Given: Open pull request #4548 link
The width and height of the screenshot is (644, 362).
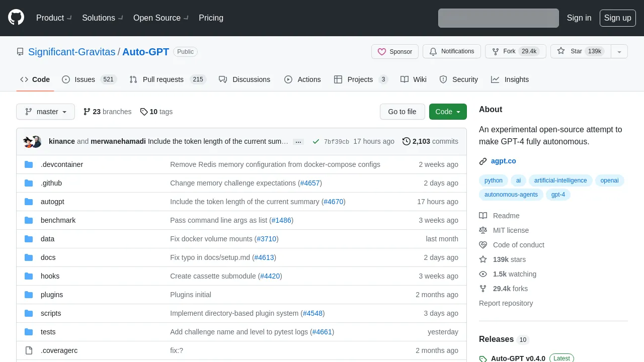Looking at the screenshot, I should 313,313.
